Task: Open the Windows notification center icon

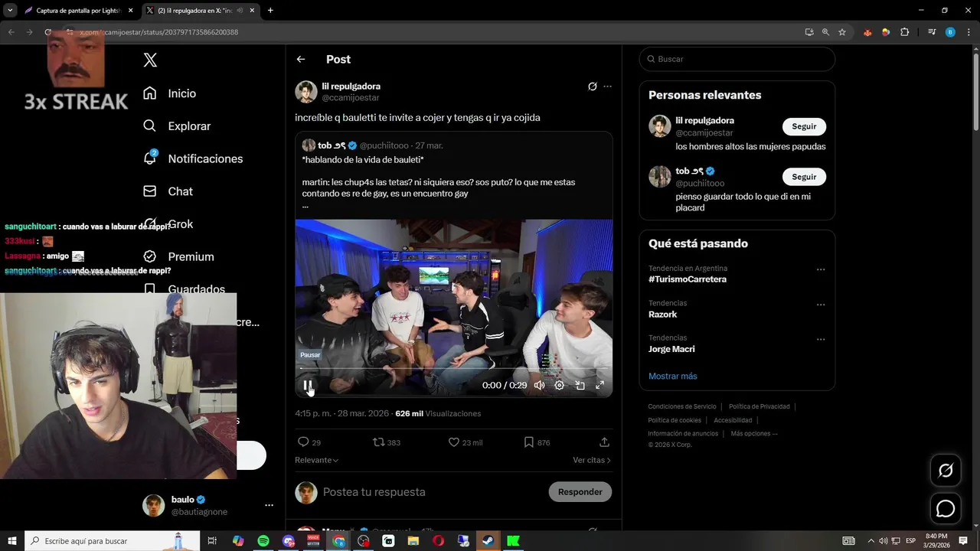Action: point(963,541)
